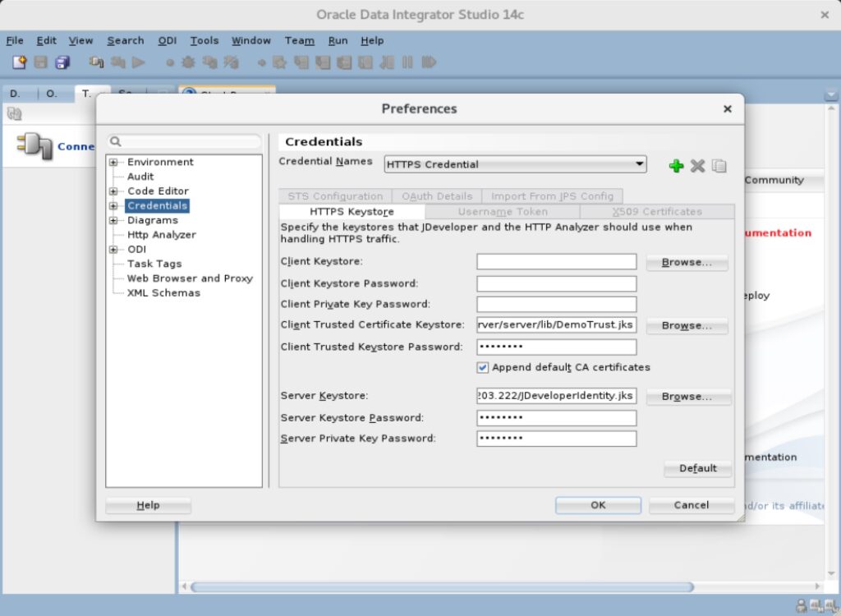Image resolution: width=841 pixels, height=616 pixels.
Task: Click the Client Trusted Keystore Password field
Action: point(557,347)
